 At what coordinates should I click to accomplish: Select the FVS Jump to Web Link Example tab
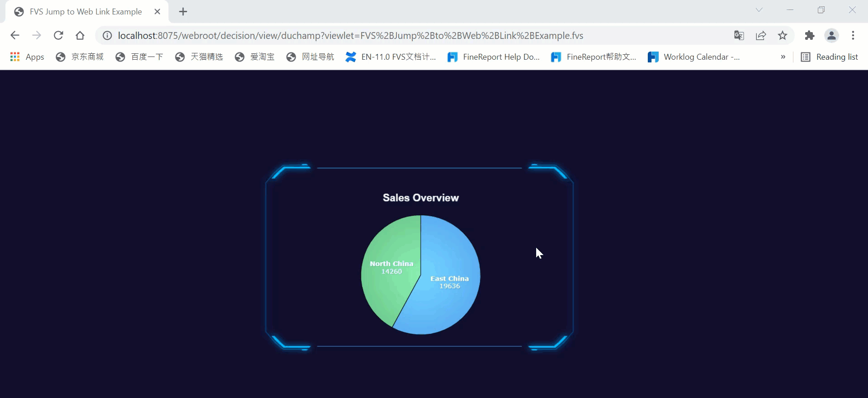point(86,12)
